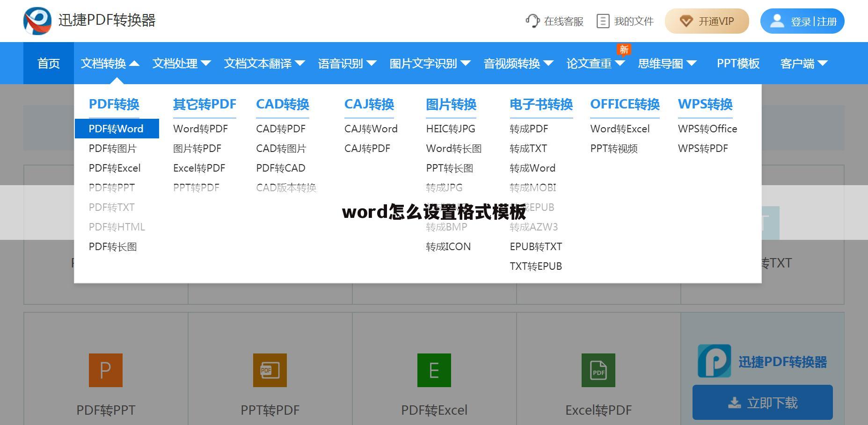Click the CAD转换 column heading
Image resolution: width=868 pixels, height=425 pixels.
pos(283,104)
